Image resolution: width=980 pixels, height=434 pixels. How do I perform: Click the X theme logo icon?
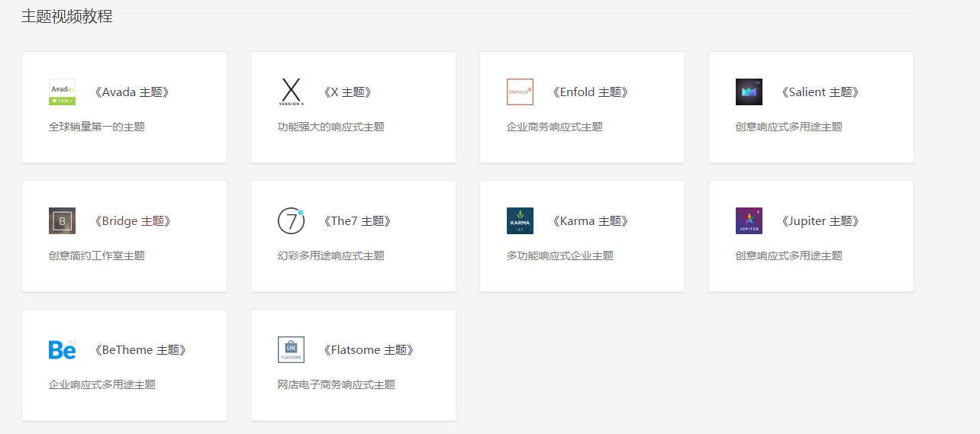point(291,92)
